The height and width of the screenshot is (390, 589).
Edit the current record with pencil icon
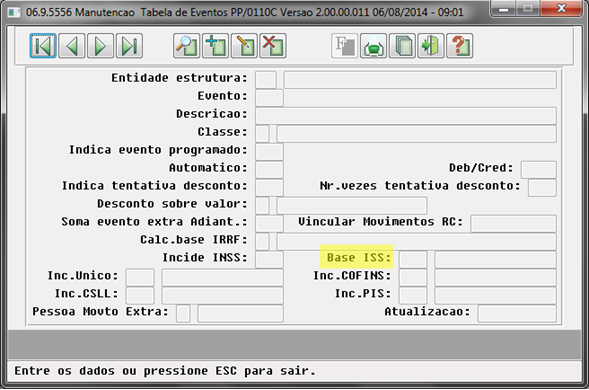pyautogui.click(x=245, y=46)
